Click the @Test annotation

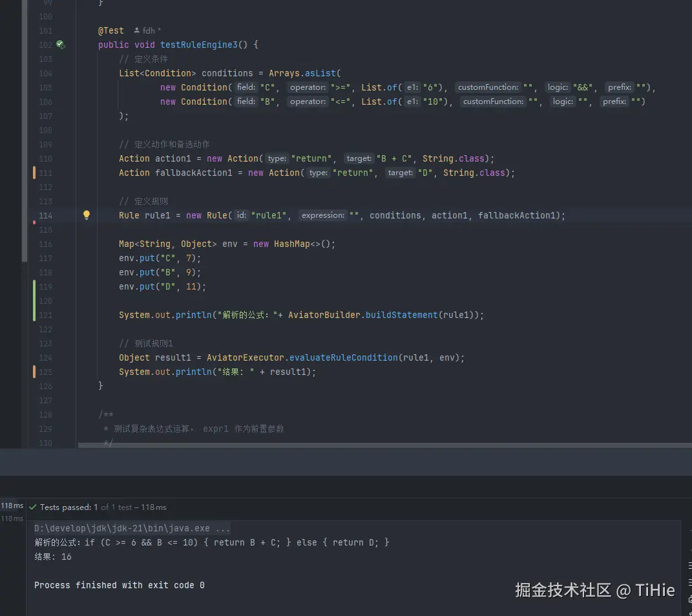pyautogui.click(x=110, y=30)
